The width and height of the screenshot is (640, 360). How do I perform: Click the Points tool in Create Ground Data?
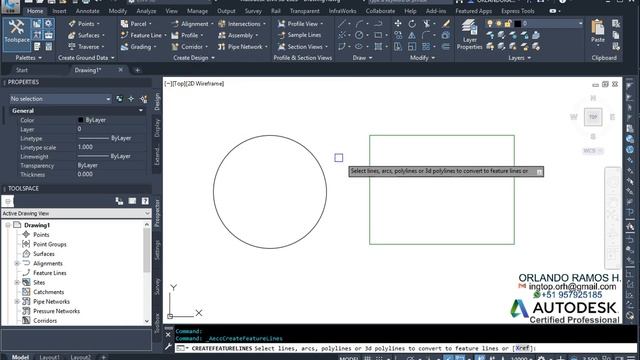[x=84, y=24]
